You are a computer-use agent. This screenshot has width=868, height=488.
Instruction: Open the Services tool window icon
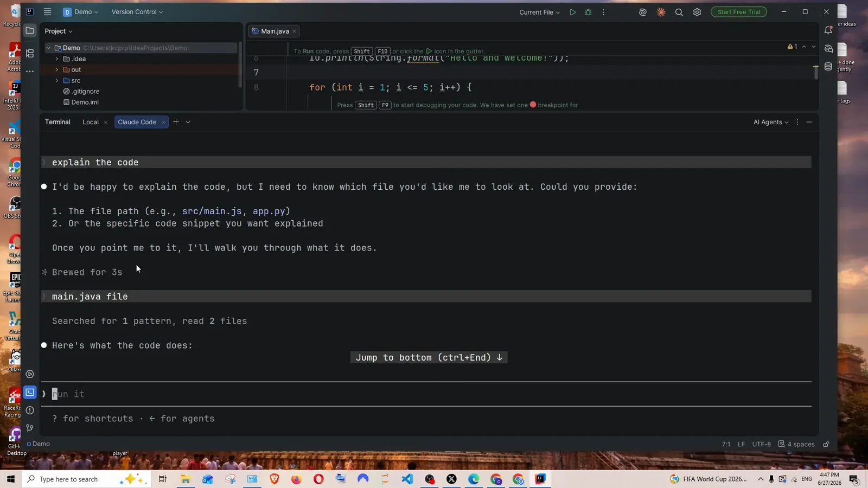[30, 374]
